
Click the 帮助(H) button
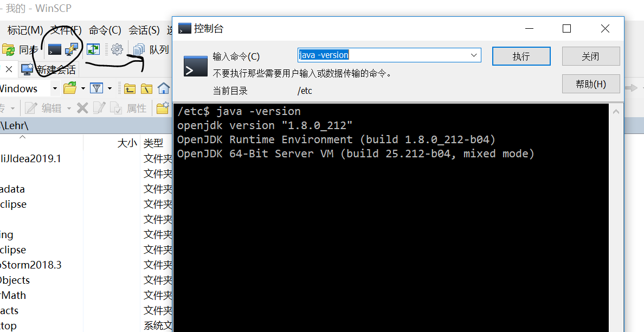(x=591, y=84)
